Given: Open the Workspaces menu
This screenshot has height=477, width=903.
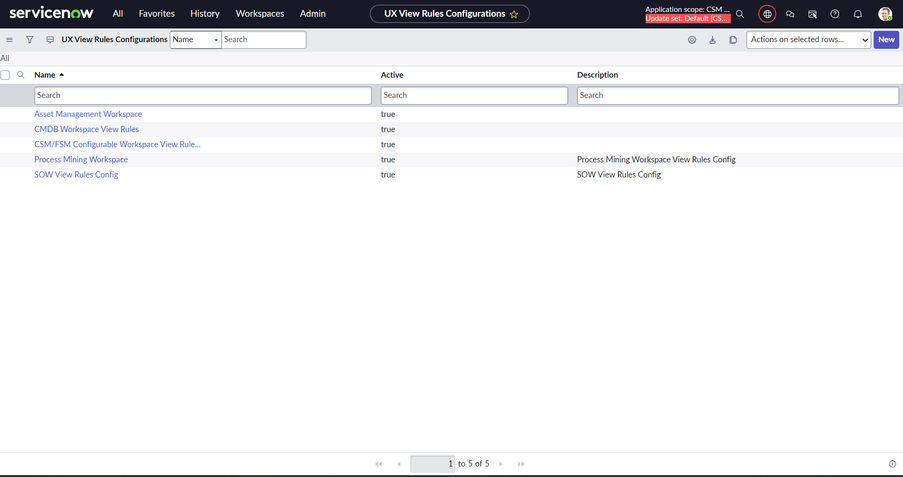Looking at the screenshot, I should (260, 14).
